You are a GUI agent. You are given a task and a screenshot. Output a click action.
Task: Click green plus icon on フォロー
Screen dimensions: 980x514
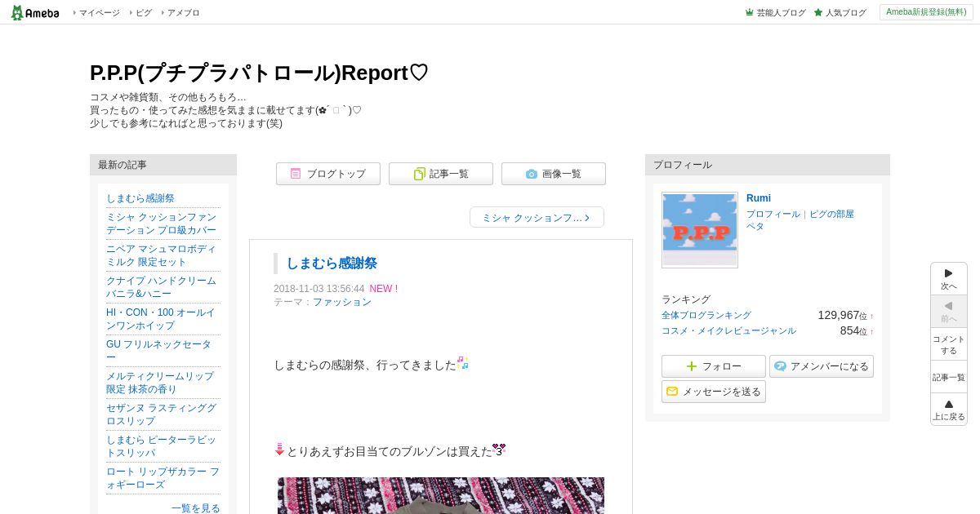pos(692,366)
